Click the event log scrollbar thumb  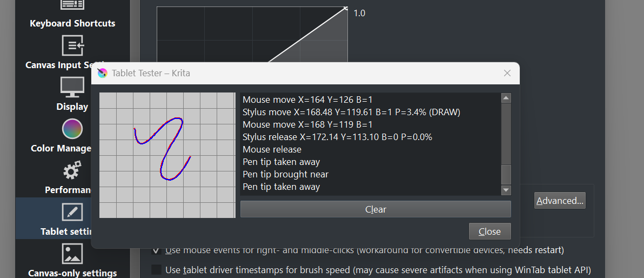point(506,175)
